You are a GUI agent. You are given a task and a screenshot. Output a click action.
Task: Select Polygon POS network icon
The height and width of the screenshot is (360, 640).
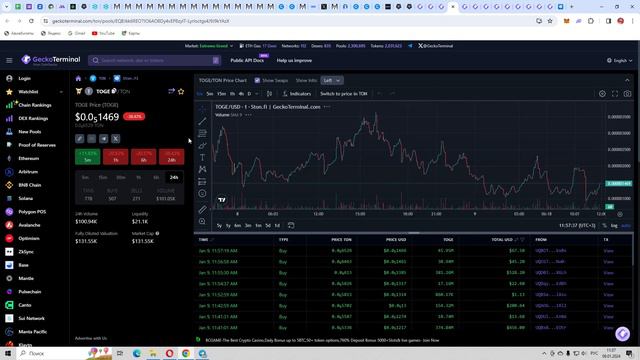[x=9, y=212]
